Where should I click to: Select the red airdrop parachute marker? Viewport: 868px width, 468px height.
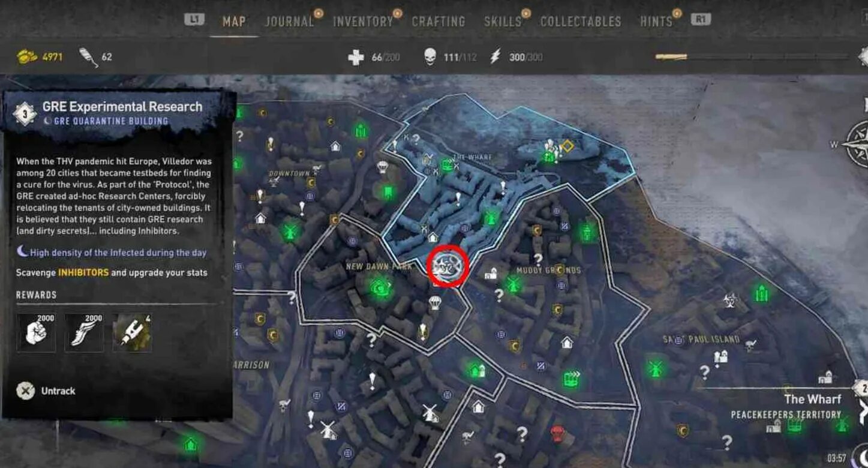558,433
